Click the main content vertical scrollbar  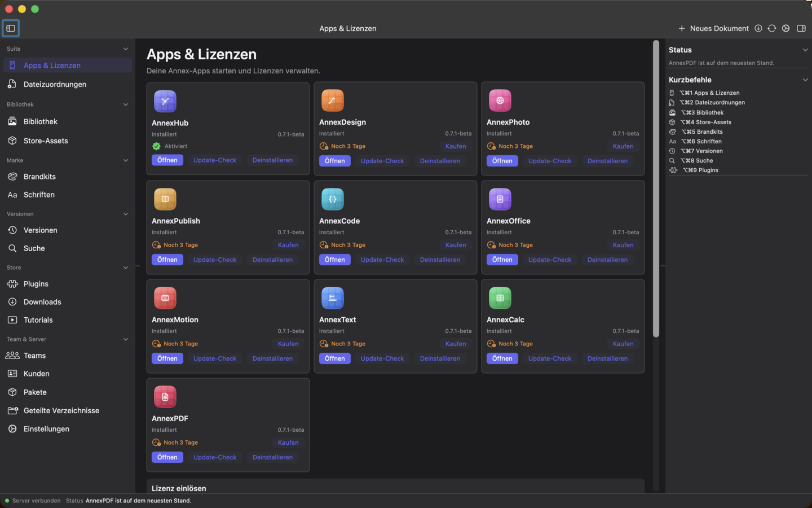[656, 189]
